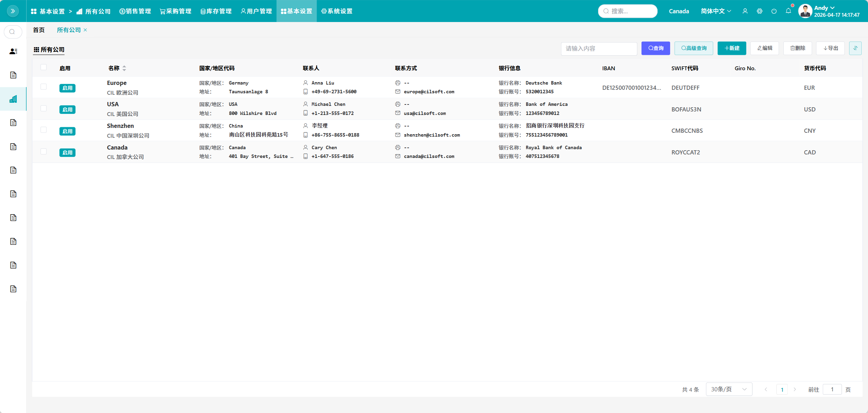Open the 30条/页 page size dropdown
Image resolution: width=868 pixels, height=413 pixels.
click(729, 389)
